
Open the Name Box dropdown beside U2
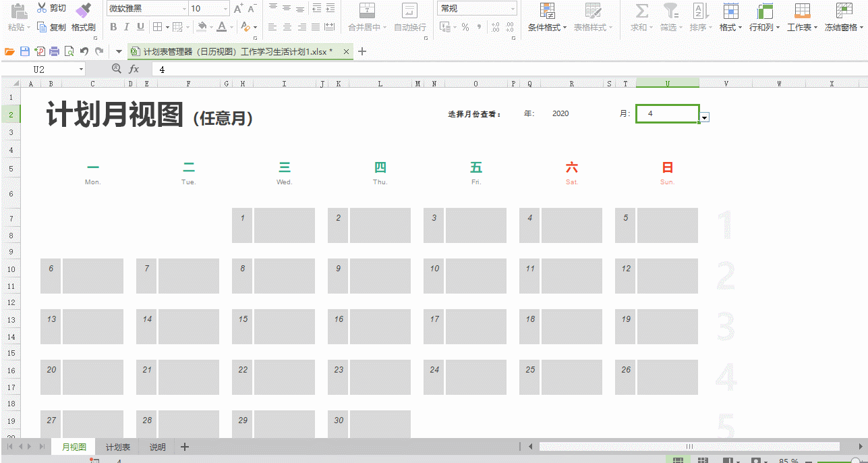[82, 69]
